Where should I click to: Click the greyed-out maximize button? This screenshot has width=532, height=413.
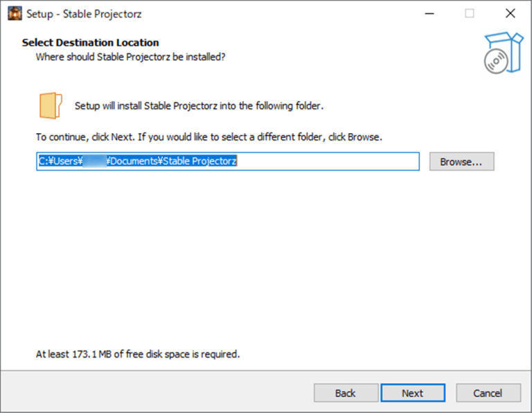470,13
